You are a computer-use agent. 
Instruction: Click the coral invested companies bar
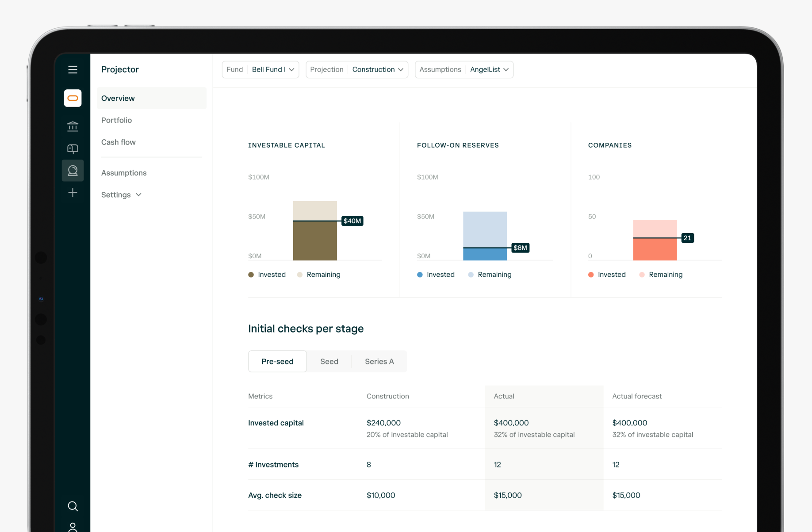click(x=655, y=249)
